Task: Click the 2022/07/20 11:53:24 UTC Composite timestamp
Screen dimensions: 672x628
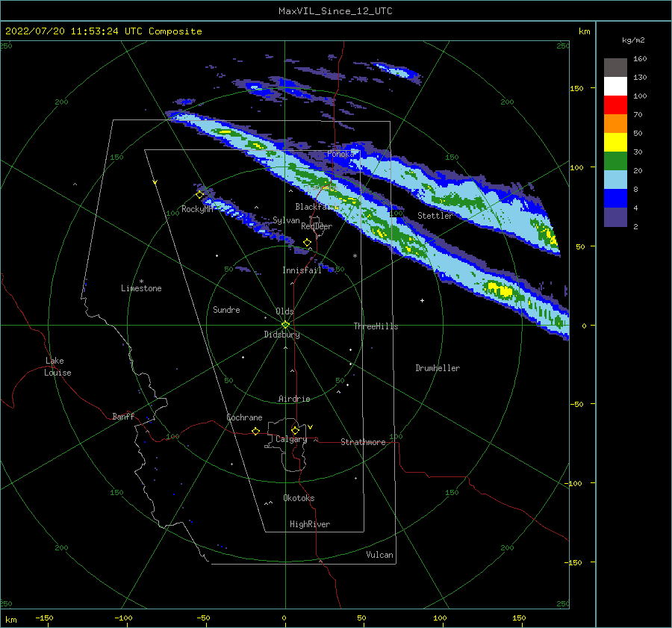Action: click(103, 31)
